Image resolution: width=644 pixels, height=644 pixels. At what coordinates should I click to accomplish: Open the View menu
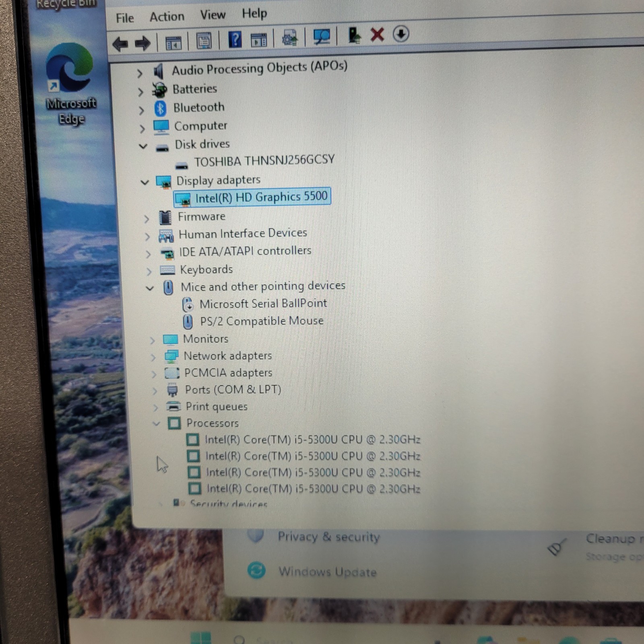click(x=213, y=15)
